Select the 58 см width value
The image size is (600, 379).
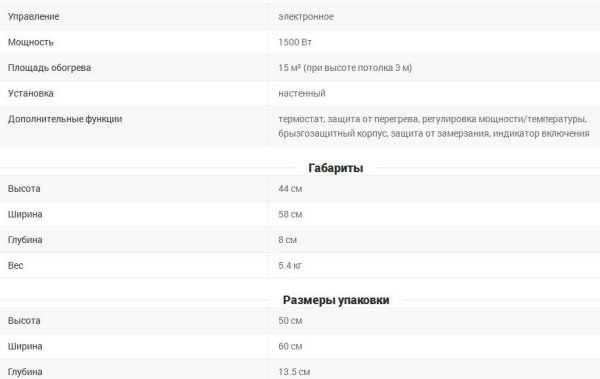point(290,214)
